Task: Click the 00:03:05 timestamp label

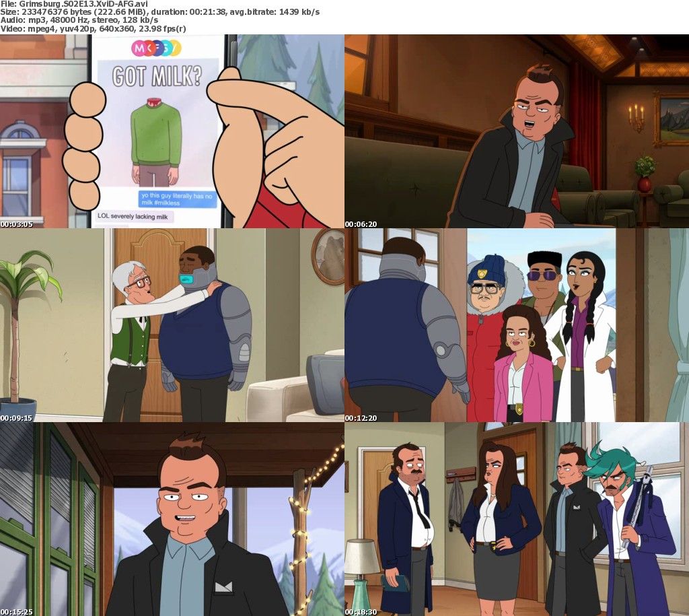Action: pyautogui.click(x=17, y=224)
